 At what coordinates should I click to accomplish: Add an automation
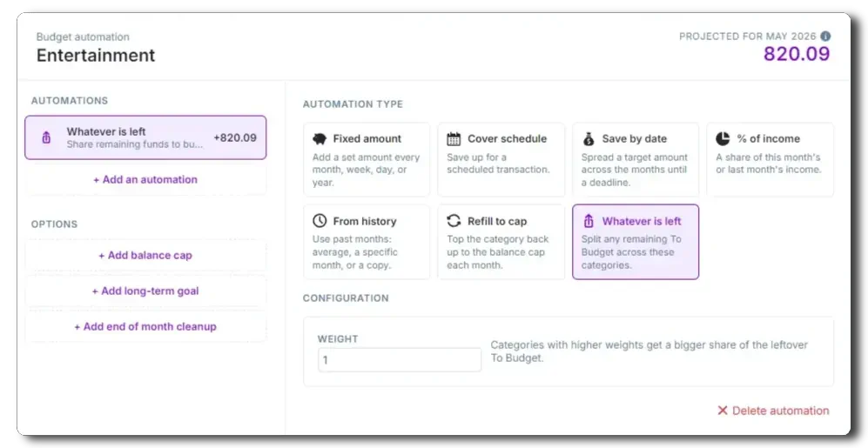point(145,180)
